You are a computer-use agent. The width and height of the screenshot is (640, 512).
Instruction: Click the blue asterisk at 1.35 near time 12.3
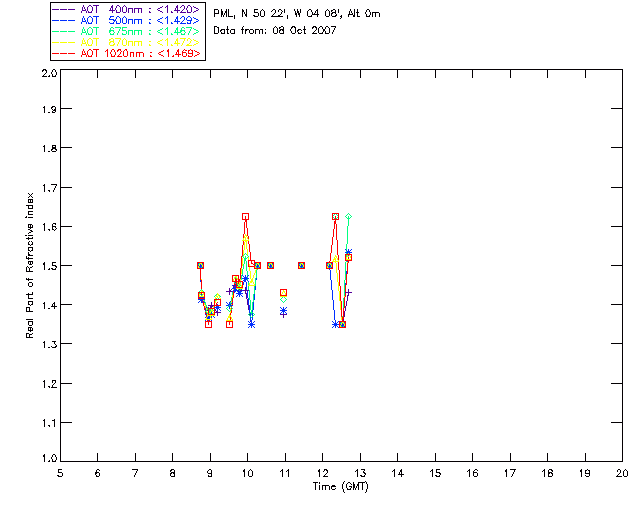click(336, 324)
